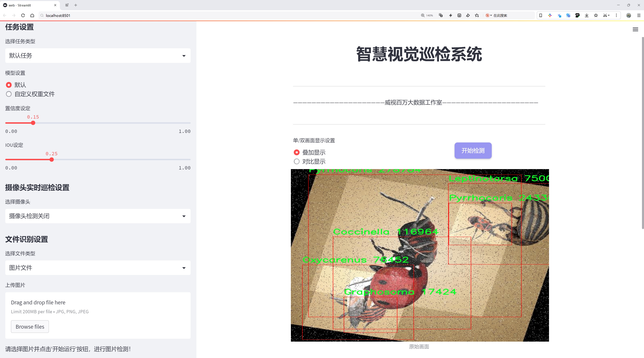Open the Streamlit app hamburger menu
644x358 pixels.
[x=635, y=29]
